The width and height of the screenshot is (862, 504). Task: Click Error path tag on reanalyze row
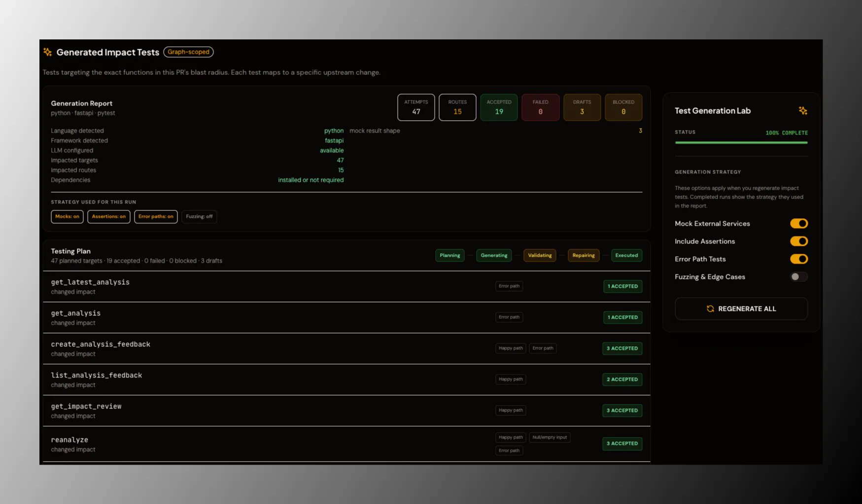point(509,450)
